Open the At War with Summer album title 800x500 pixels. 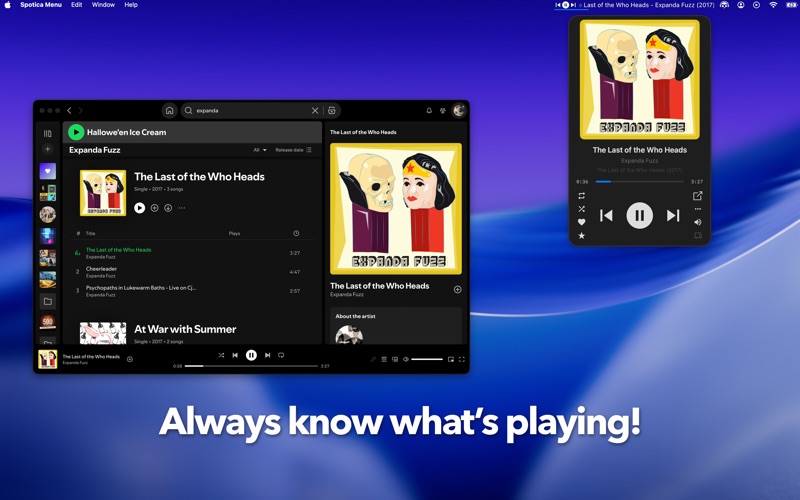tap(185, 329)
